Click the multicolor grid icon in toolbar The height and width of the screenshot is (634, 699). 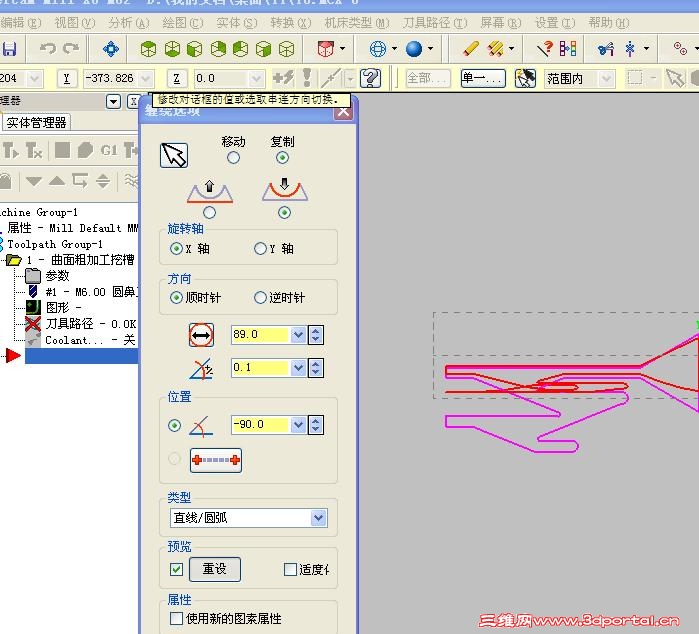pyautogui.click(x=568, y=48)
